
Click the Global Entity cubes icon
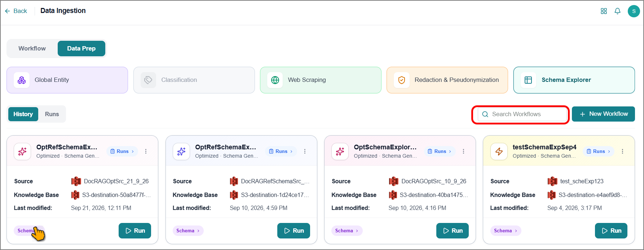pos(22,80)
